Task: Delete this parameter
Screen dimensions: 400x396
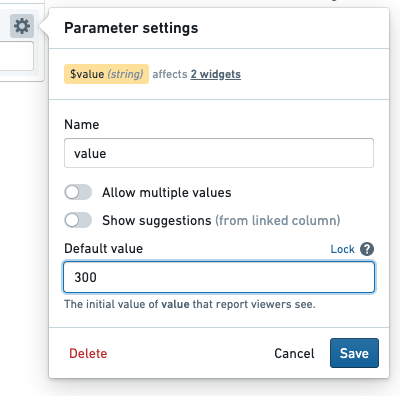Action: [88, 353]
